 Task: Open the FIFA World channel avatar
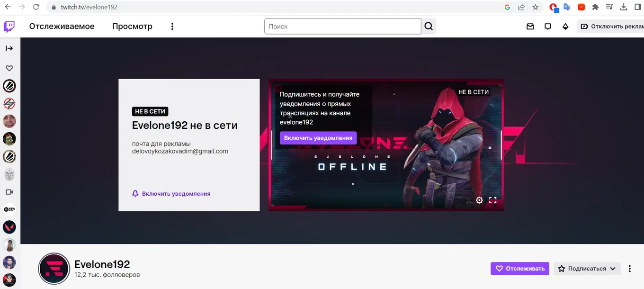9,209
